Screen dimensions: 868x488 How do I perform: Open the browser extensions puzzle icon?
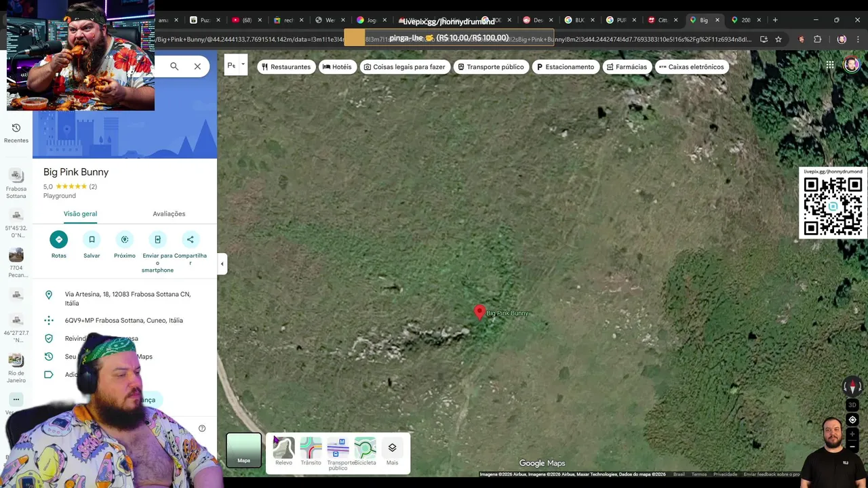pyautogui.click(x=817, y=39)
